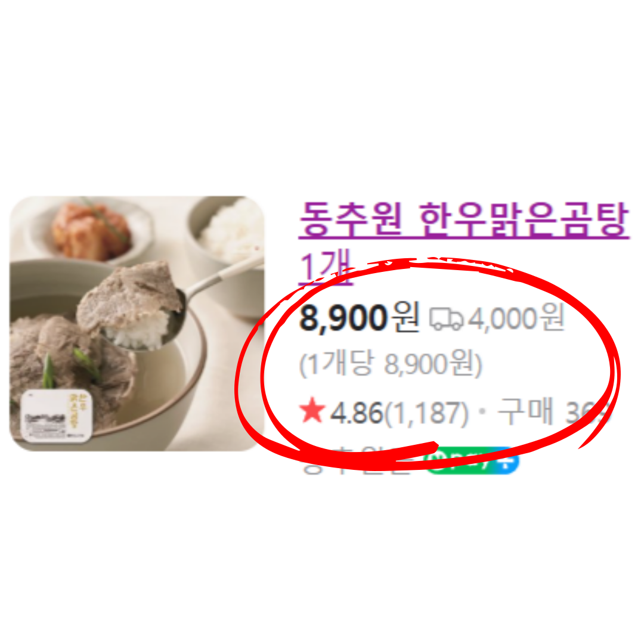The width and height of the screenshot is (644, 644).
Task: Click the 구매 purchase count text
Action: pyautogui.click(x=526, y=411)
